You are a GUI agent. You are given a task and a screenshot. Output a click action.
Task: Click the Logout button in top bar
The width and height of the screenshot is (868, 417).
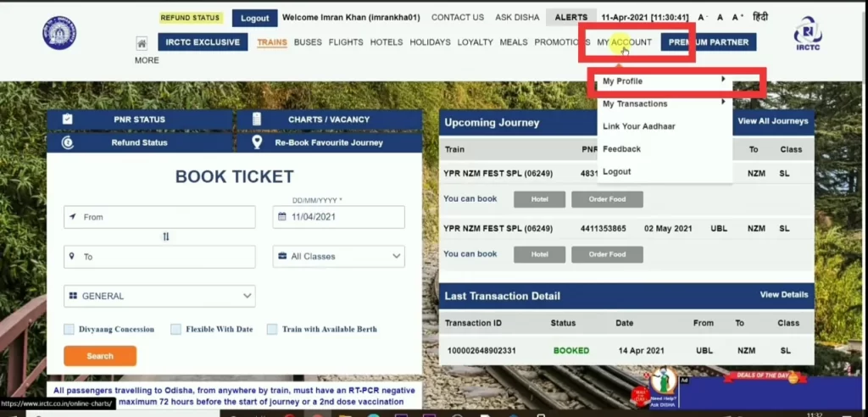(254, 18)
